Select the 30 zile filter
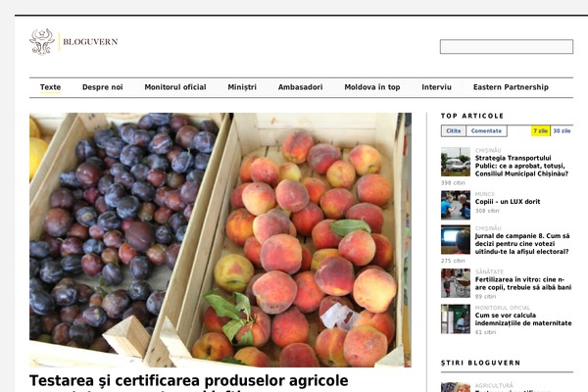Screen dimensions: 588x392 click(562, 131)
